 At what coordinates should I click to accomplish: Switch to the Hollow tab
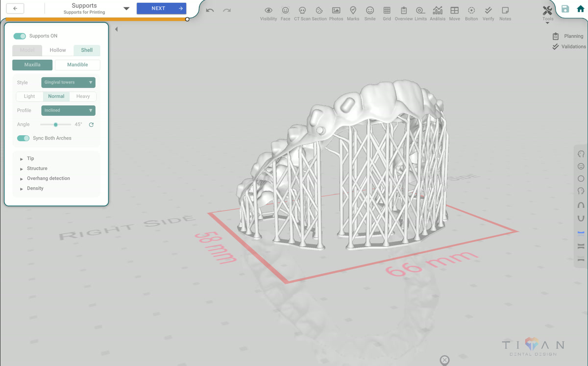(58, 50)
